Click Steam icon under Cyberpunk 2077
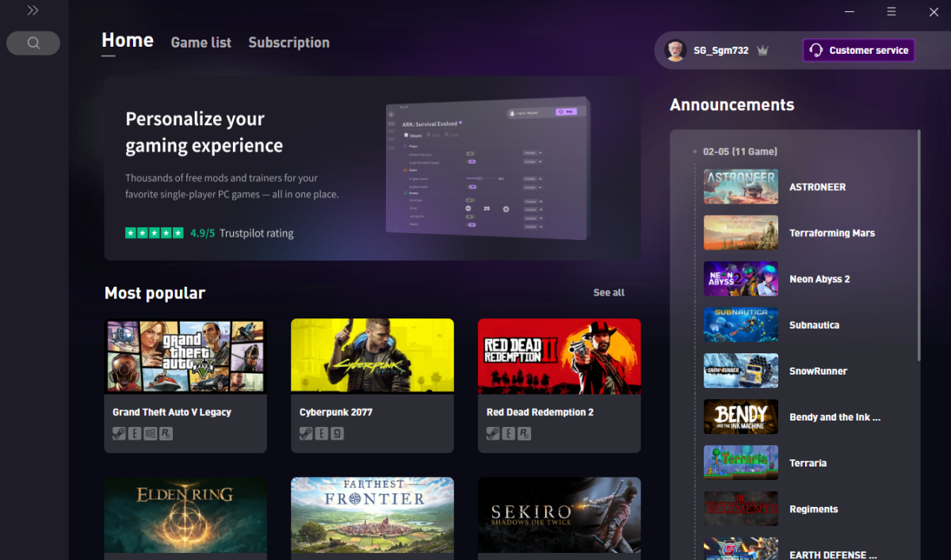Image resolution: width=951 pixels, height=560 pixels. (x=306, y=433)
